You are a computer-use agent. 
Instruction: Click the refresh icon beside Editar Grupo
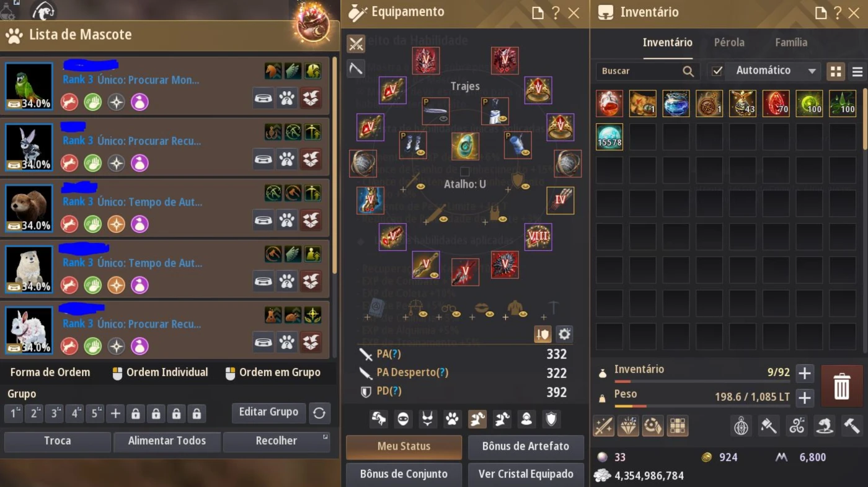click(319, 413)
